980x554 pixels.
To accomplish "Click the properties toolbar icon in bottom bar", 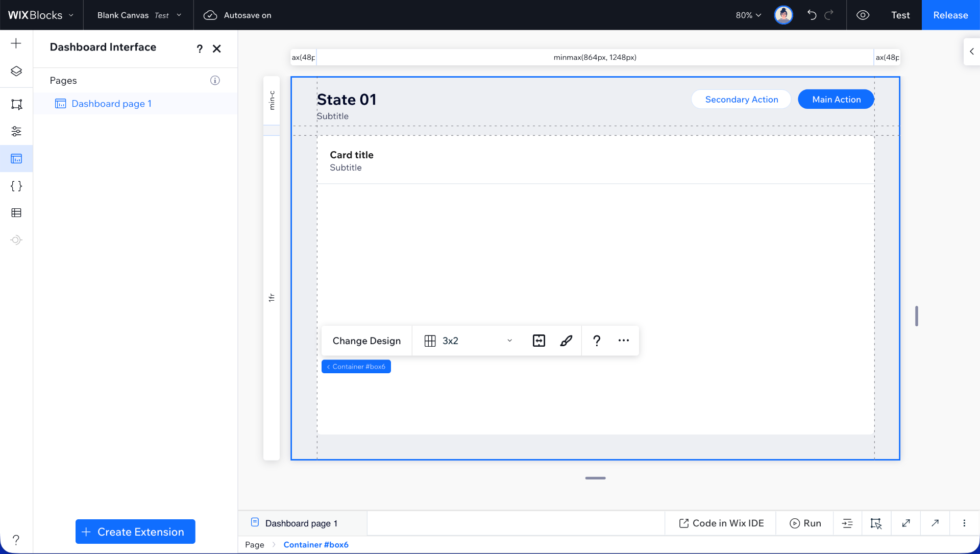I will (x=847, y=523).
